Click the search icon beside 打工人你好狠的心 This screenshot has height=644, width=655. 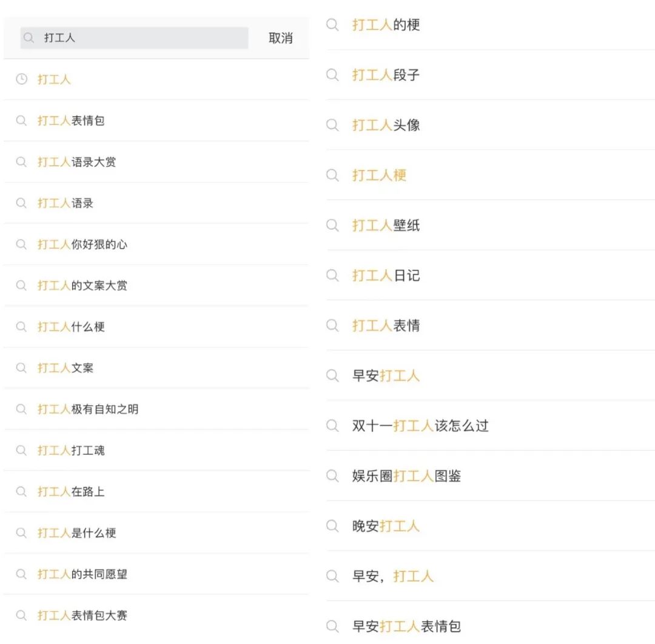click(22, 244)
